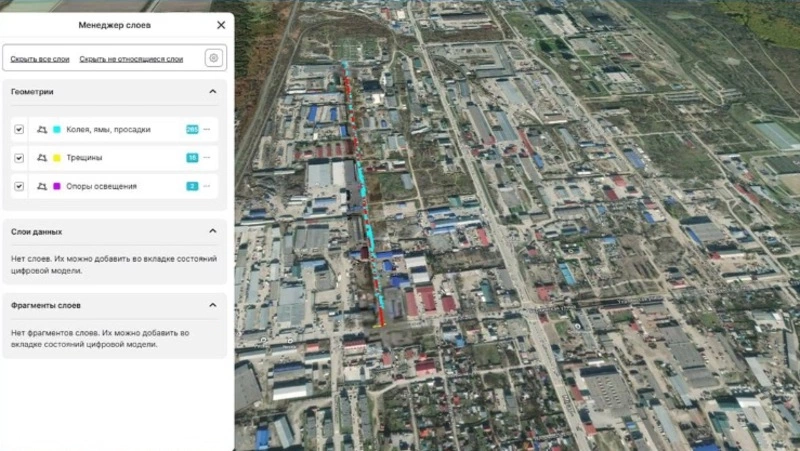800x451 pixels.
Task: Collapse the Слои данных section
Action: click(213, 231)
